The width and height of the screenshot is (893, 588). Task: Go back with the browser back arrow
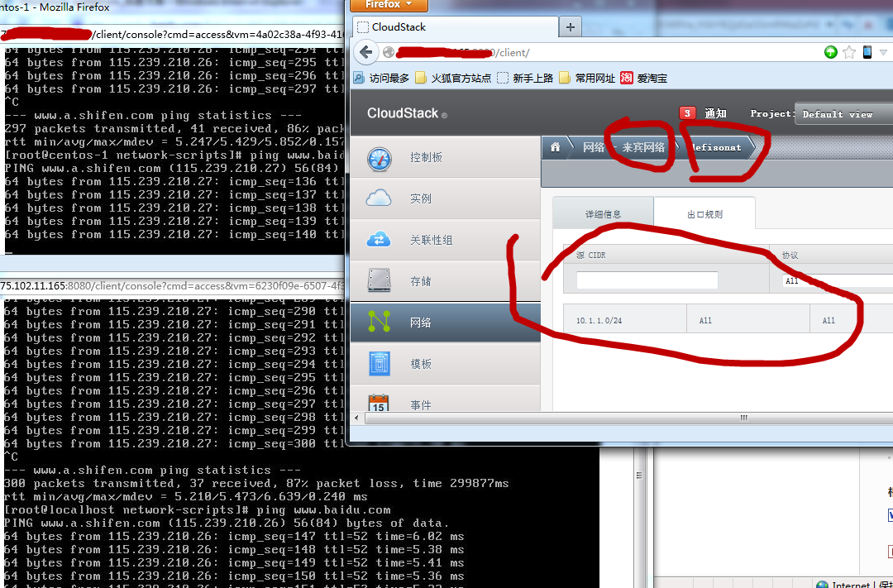[366, 52]
